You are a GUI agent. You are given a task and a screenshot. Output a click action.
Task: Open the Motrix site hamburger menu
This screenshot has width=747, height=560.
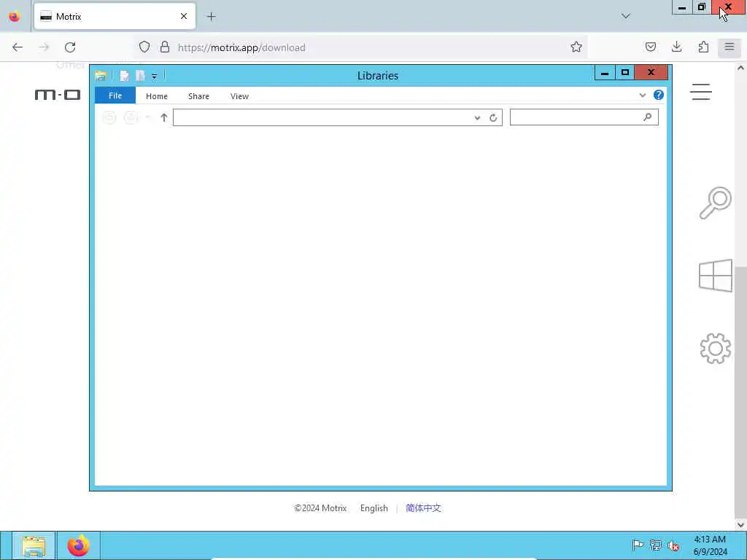coord(701,92)
